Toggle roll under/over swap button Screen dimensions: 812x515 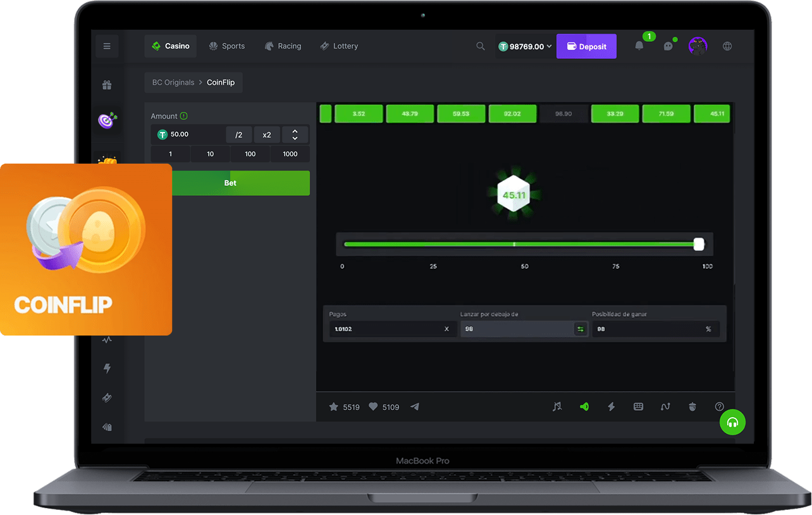(x=580, y=329)
